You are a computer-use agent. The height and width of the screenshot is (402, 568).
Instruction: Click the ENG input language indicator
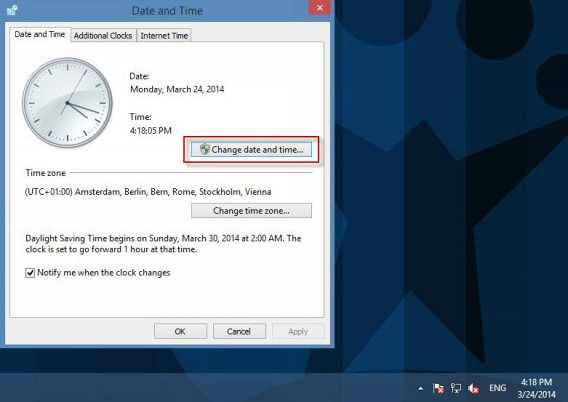497,388
